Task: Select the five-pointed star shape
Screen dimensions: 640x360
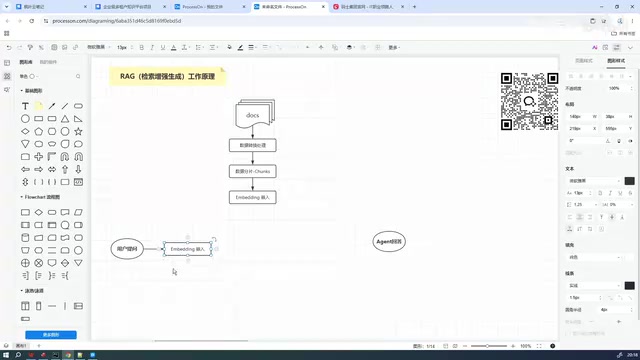Action: point(78,131)
